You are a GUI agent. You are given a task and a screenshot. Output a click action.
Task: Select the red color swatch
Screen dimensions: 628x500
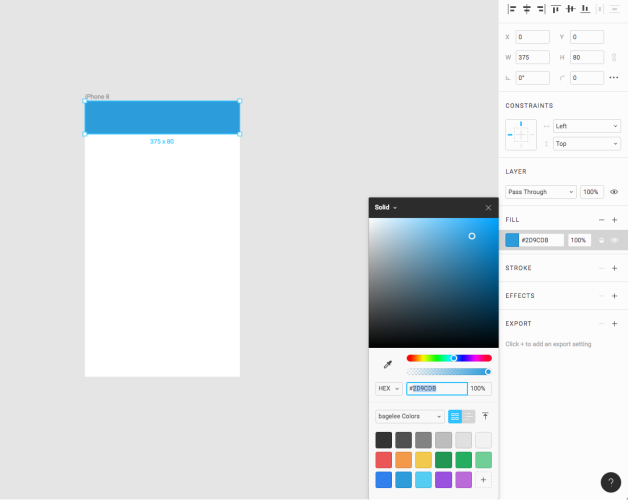tap(384, 460)
